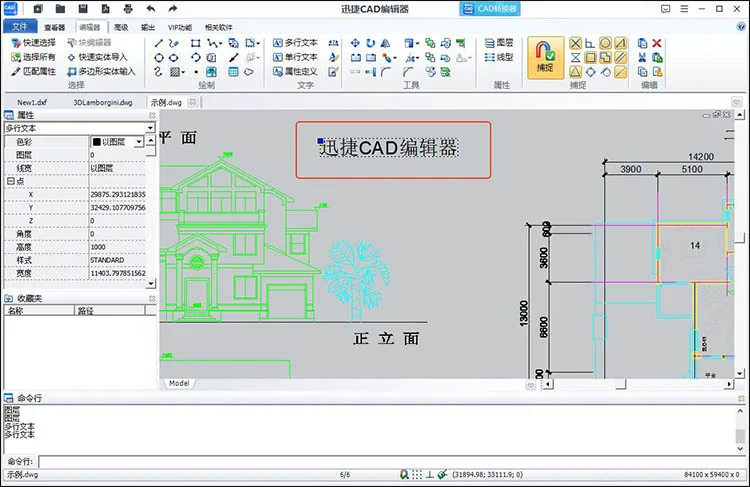Collapse the 点 property group
This screenshot has height=487, width=750.
click(x=10, y=181)
